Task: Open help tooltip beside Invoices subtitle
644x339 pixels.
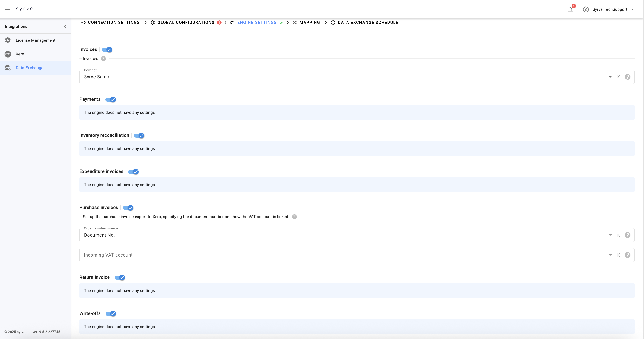Action: point(103,59)
